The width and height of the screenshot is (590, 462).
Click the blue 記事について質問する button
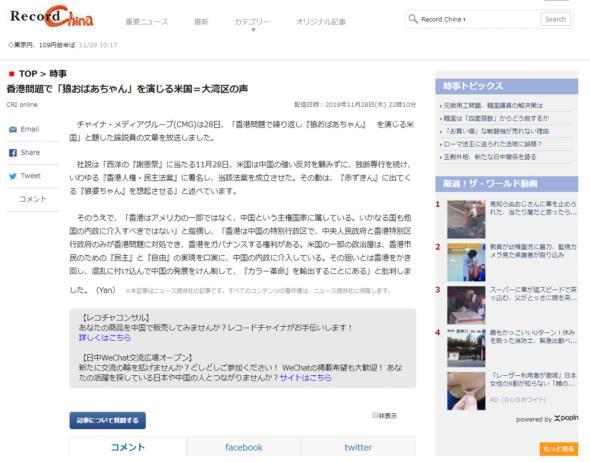tap(108, 420)
